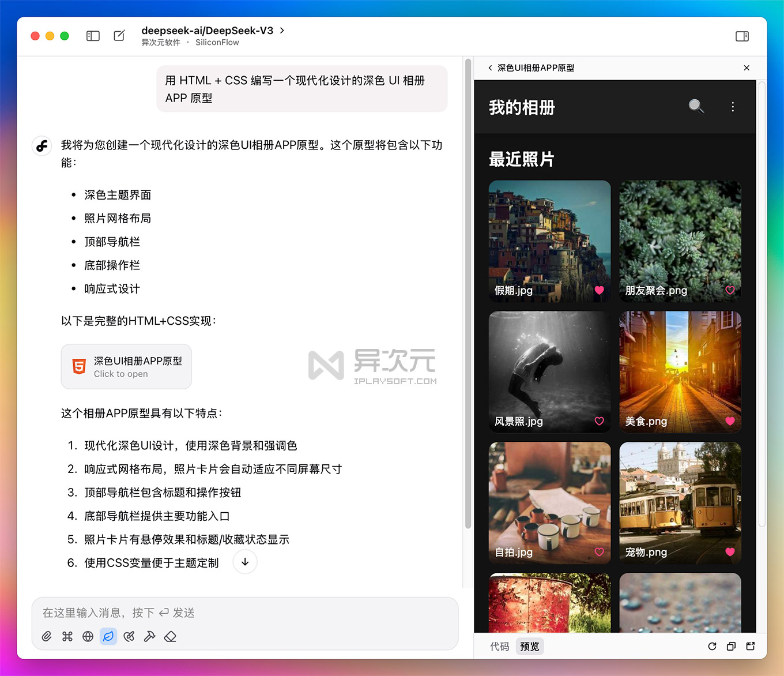Open the hammer tools icon in input bar
The height and width of the screenshot is (676, 784).
149,636
